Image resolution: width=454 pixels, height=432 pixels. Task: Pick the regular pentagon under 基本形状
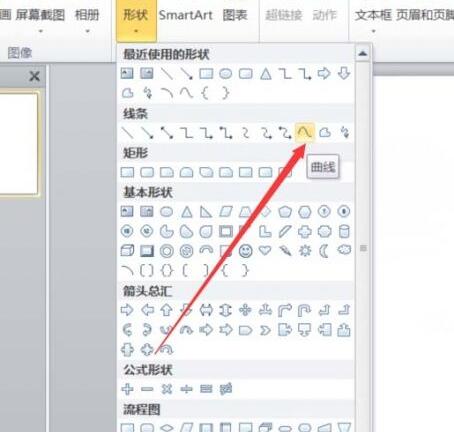[285, 212]
